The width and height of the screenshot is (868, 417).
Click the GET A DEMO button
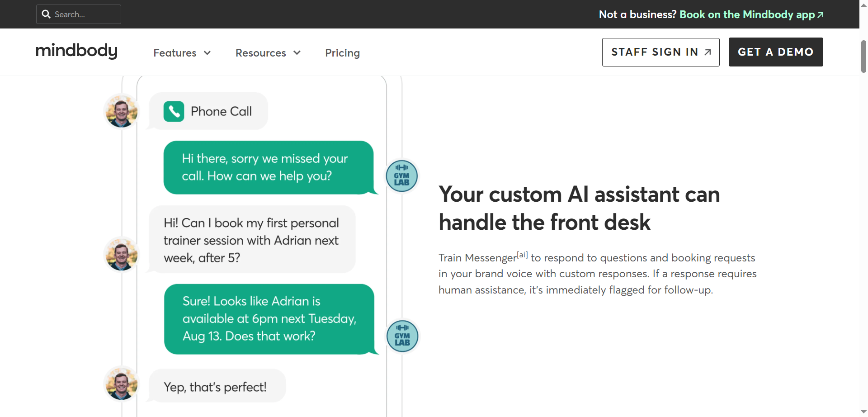pyautogui.click(x=775, y=52)
